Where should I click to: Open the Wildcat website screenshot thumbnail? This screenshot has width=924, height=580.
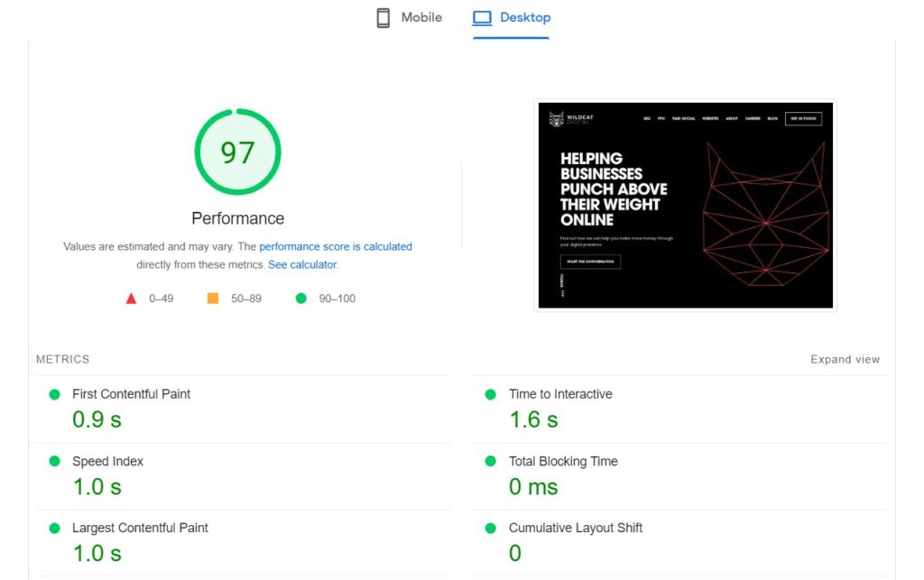click(x=685, y=205)
